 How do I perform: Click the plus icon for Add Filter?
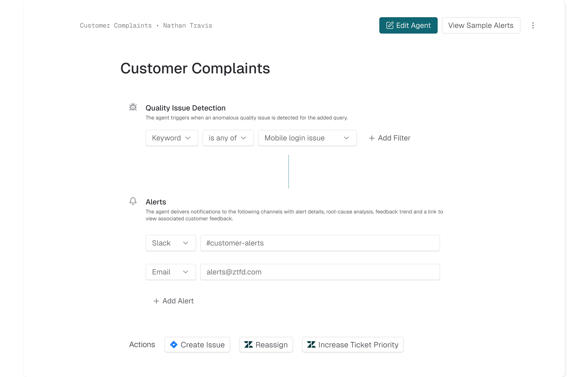[372, 138]
